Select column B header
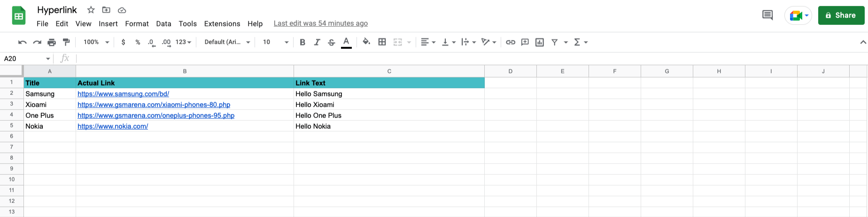 (x=185, y=71)
